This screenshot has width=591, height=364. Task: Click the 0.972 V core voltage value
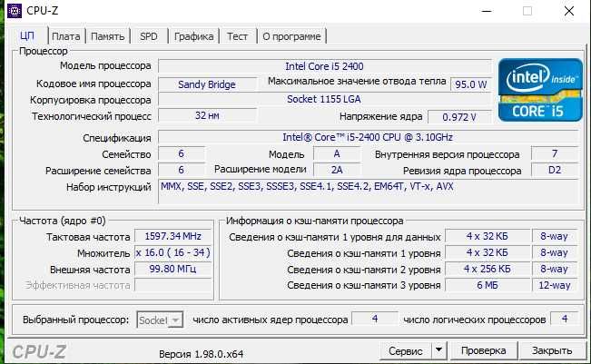[x=459, y=117]
